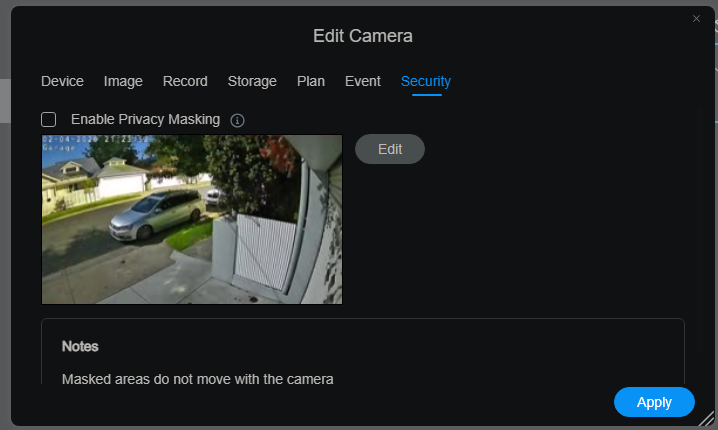The image size is (718, 430).
Task: Close the Edit Camera dialog
Action: click(x=696, y=19)
